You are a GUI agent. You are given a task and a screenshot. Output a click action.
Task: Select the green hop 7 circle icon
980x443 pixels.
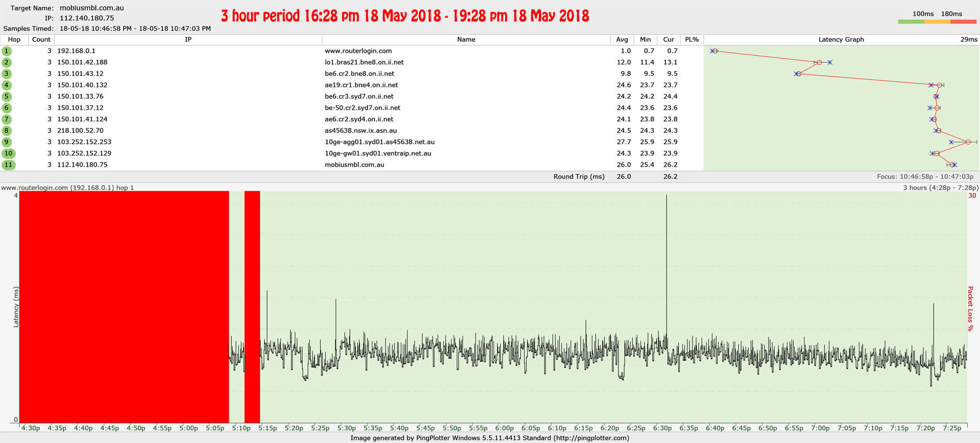tap(7, 119)
